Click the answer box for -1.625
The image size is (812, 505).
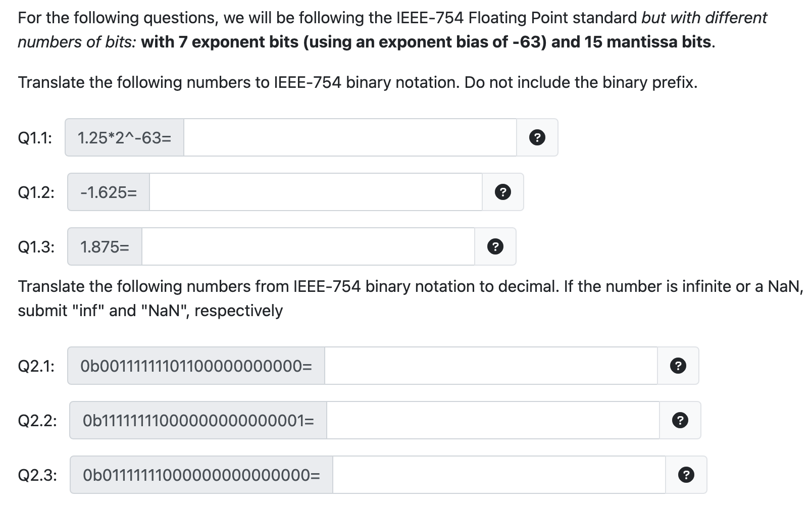point(316,192)
